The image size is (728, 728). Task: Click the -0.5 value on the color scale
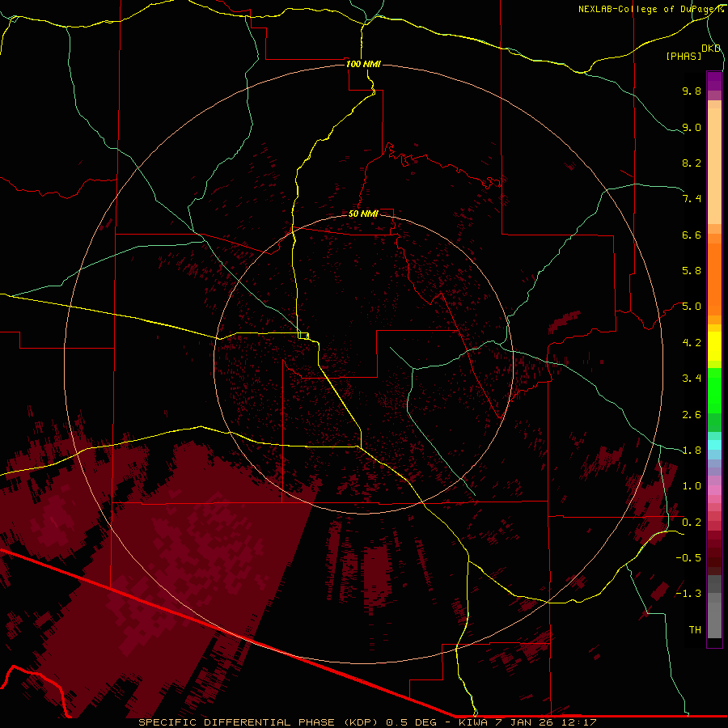[x=688, y=558]
